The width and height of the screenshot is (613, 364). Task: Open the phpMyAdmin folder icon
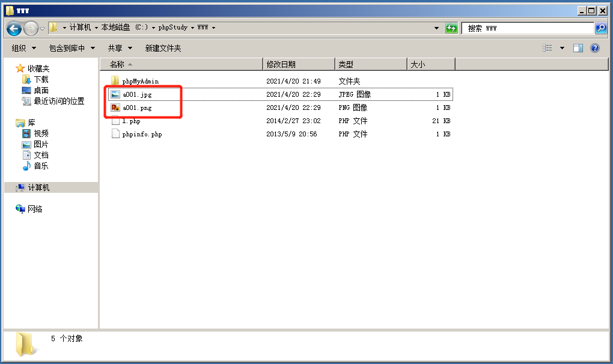point(115,81)
